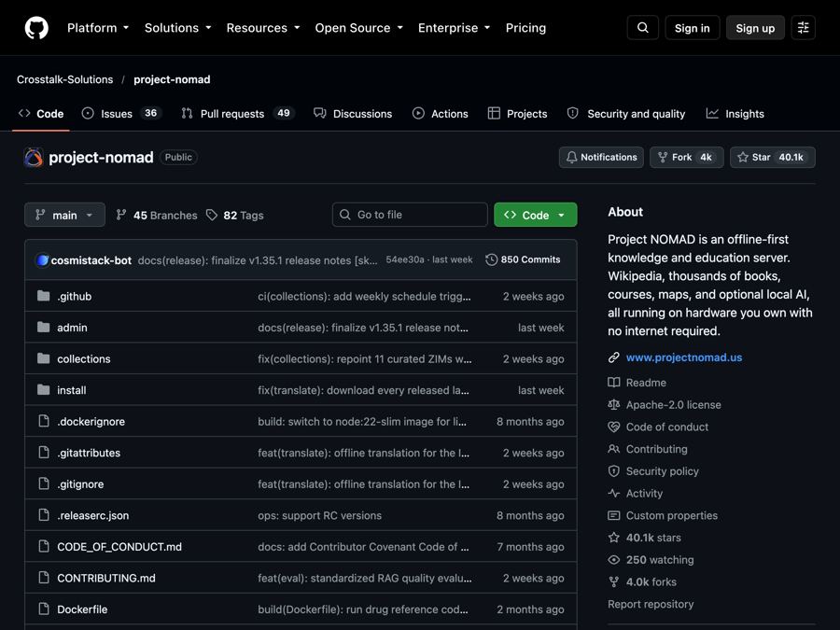Click the .github folder icon
The image size is (840, 630).
click(43, 296)
